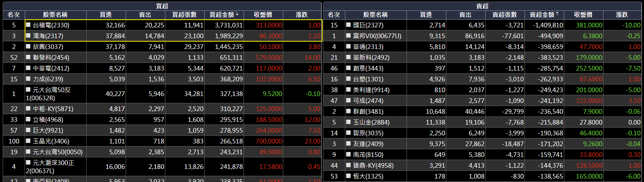Select the 買超 panel title
644x182 pixels.
(x=162, y=6)
